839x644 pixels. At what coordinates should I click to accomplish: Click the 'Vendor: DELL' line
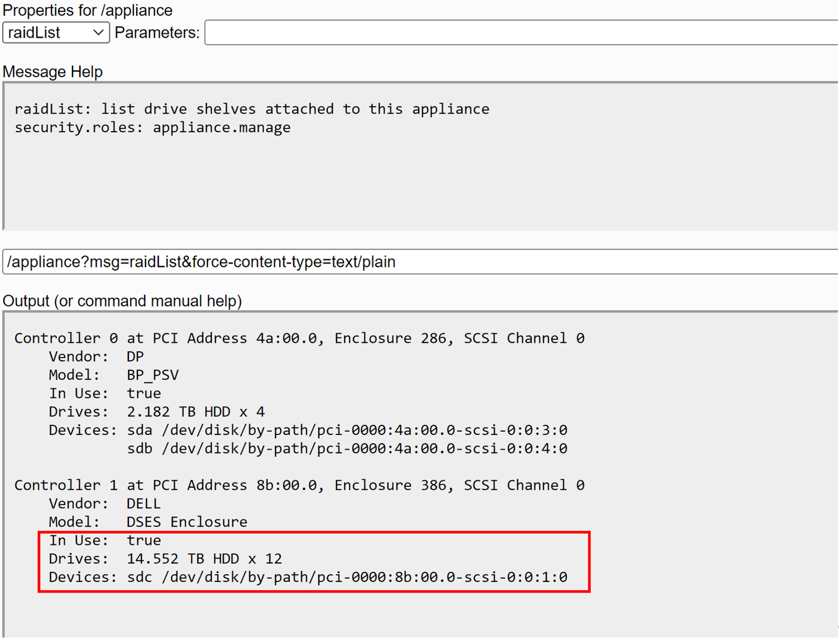[x=105, y=504]
